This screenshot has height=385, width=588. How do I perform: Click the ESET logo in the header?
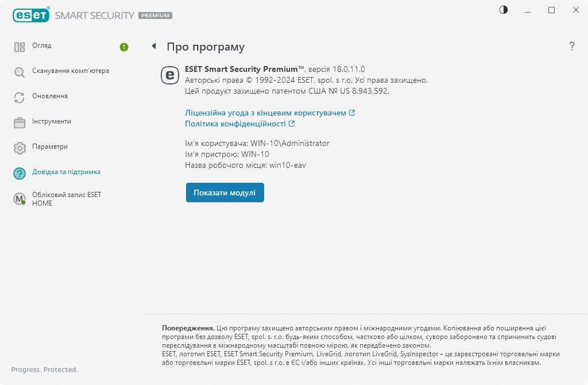click(30, 16)
